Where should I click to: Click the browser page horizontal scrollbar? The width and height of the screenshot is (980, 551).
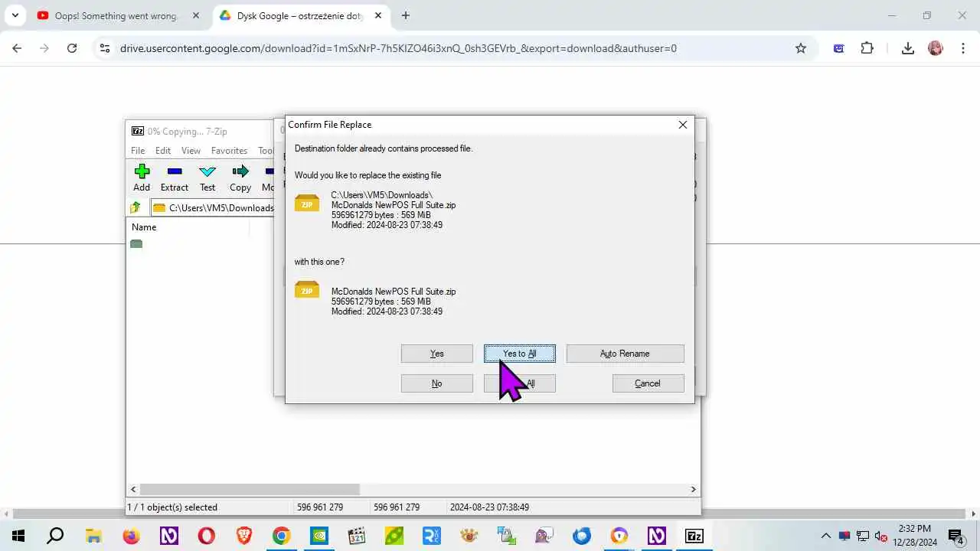point(490,514)
